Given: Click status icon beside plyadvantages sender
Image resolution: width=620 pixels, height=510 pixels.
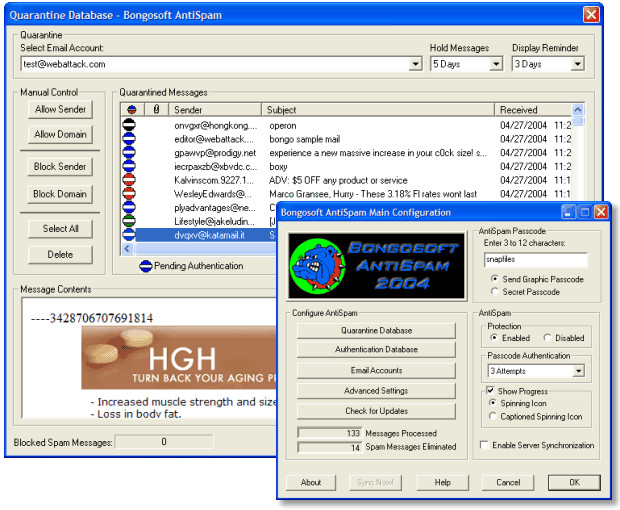Looking at the screenshot, I should [129, 207].
